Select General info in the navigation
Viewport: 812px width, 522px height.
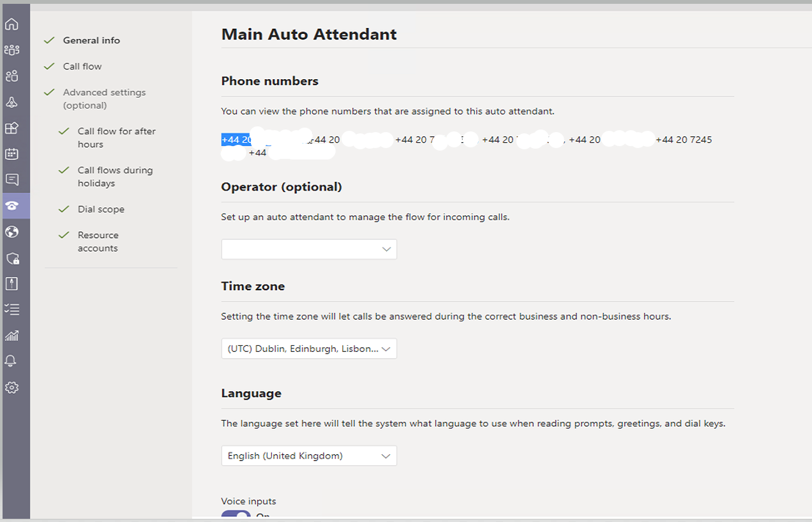pyautogui.click(x=91, y=40)
